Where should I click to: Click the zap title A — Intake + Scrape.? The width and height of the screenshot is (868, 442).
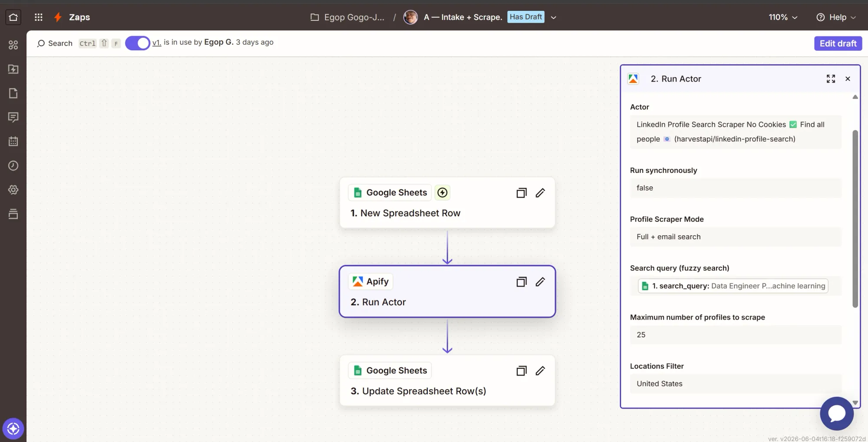(463, 17)
